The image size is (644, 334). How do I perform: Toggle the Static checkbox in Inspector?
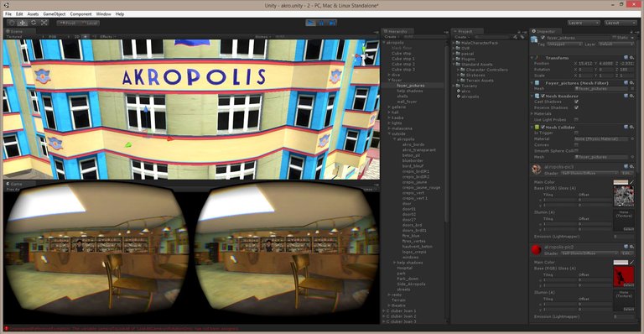point(614,38)
